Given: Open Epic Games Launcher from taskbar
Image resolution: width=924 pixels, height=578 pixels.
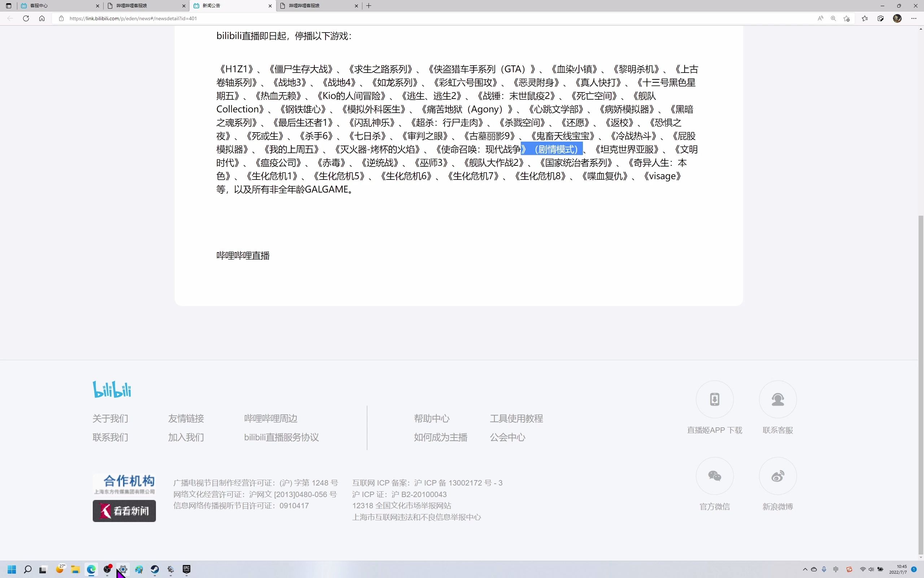Looking at the screenshot, I should coord(186,570).
